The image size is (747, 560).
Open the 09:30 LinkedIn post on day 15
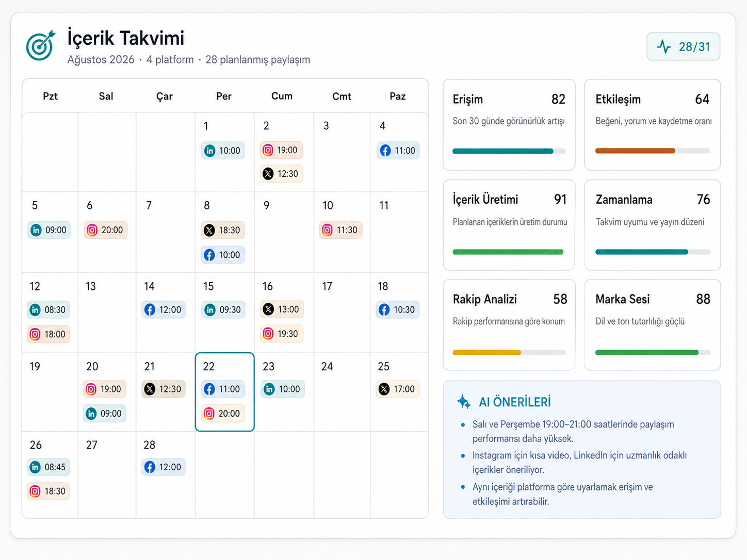[x=223, y=309]
